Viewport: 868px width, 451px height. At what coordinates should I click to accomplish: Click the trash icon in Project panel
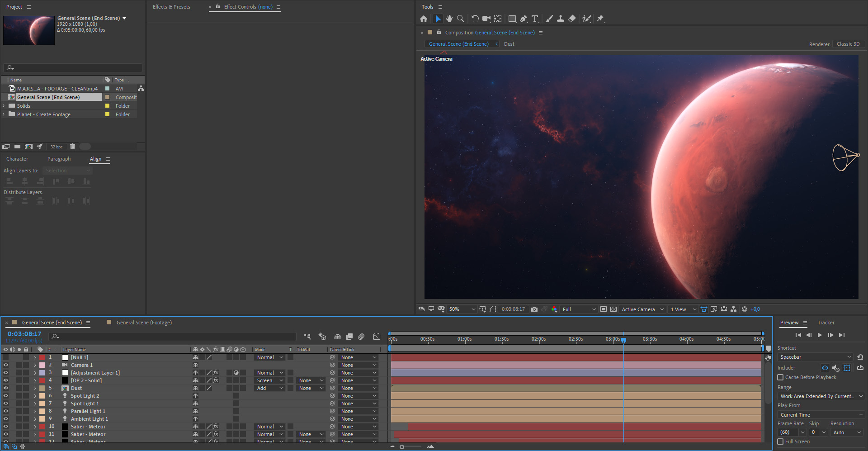(x=72, y=147)
